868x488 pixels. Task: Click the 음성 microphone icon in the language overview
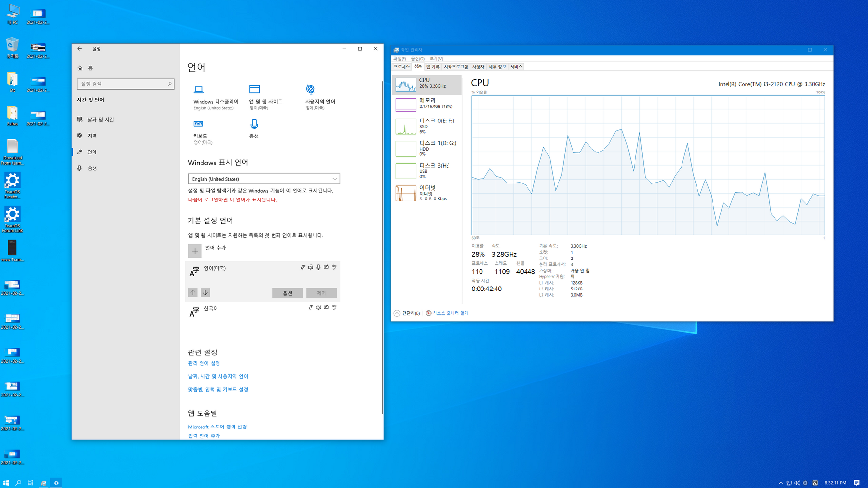coord(254,124)
